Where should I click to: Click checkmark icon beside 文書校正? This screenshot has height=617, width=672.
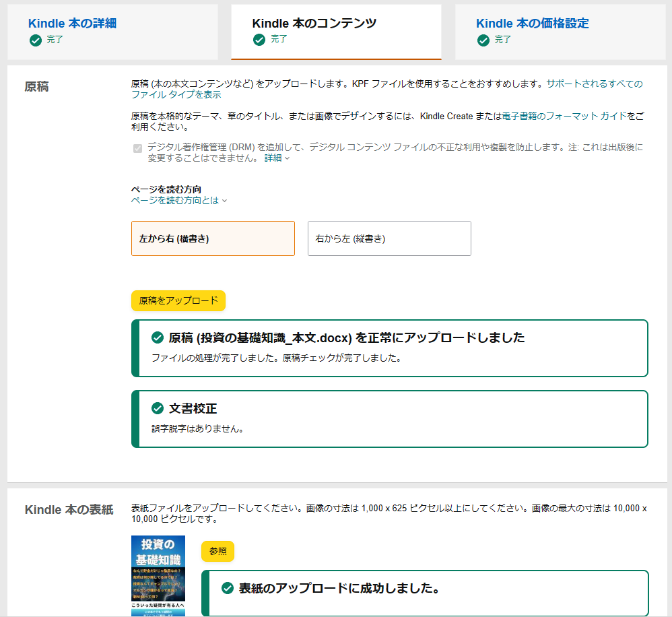(158, 408)
